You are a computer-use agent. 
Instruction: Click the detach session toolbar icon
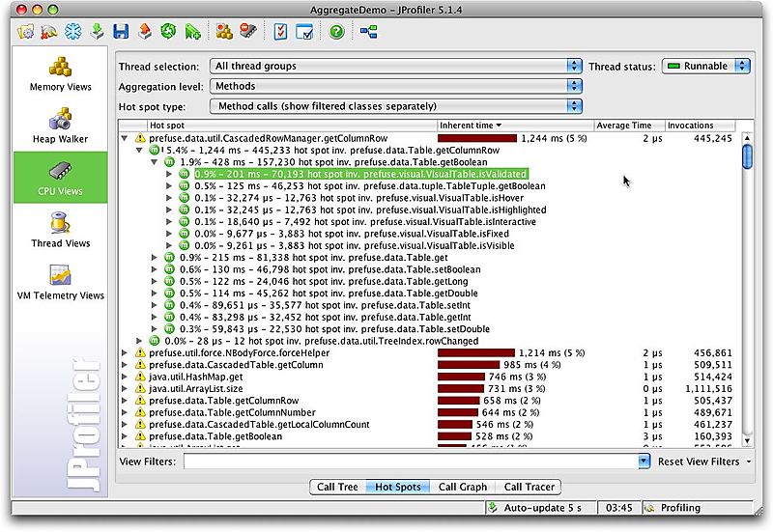(49, 32)
